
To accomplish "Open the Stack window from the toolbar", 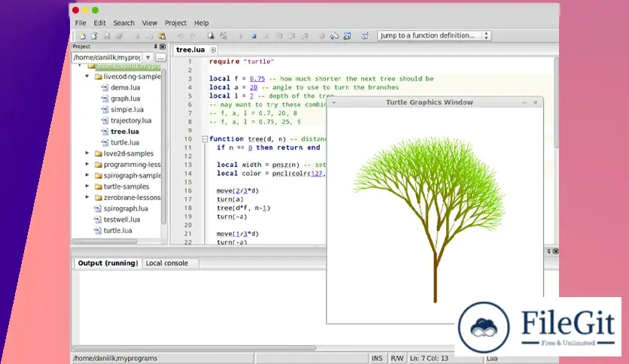I will (335, 36).
